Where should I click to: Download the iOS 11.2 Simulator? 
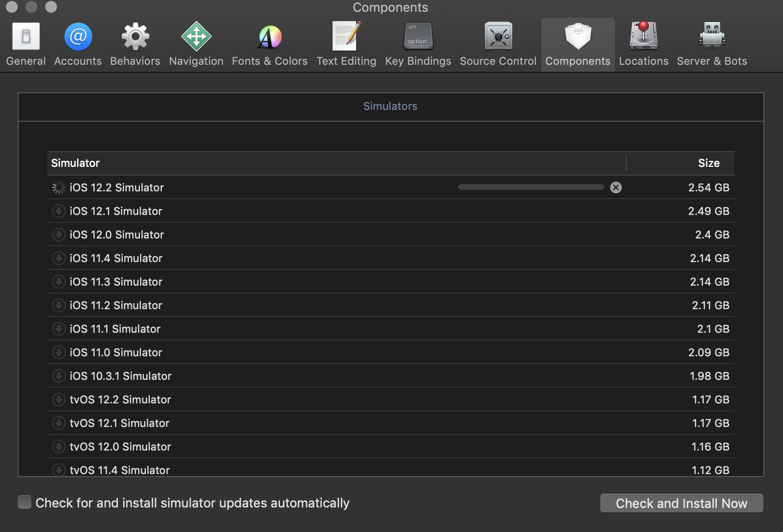point(58,305)
